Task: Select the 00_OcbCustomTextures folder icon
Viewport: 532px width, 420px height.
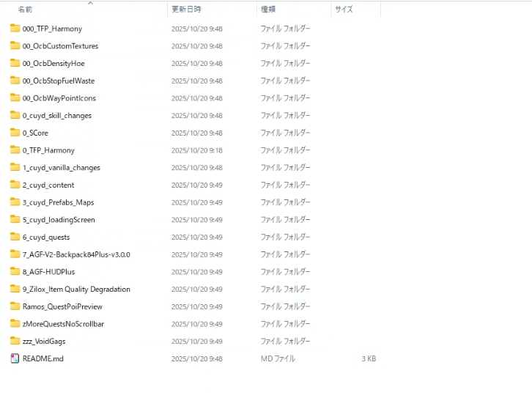Action: 15,46
